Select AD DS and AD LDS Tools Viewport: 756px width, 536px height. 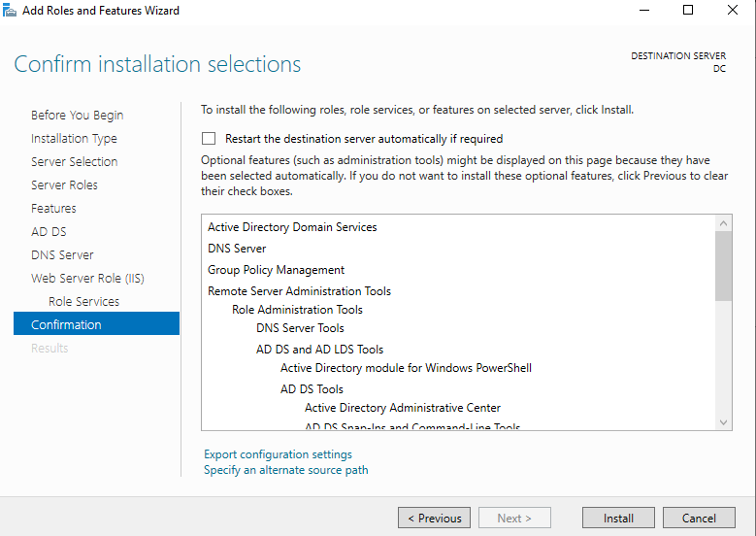click(319, 350)
